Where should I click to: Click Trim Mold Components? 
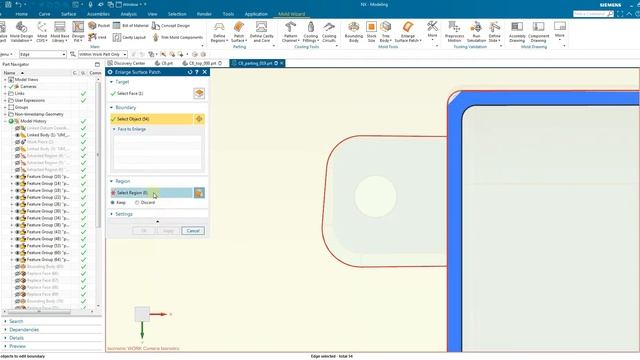click(177, 37)
